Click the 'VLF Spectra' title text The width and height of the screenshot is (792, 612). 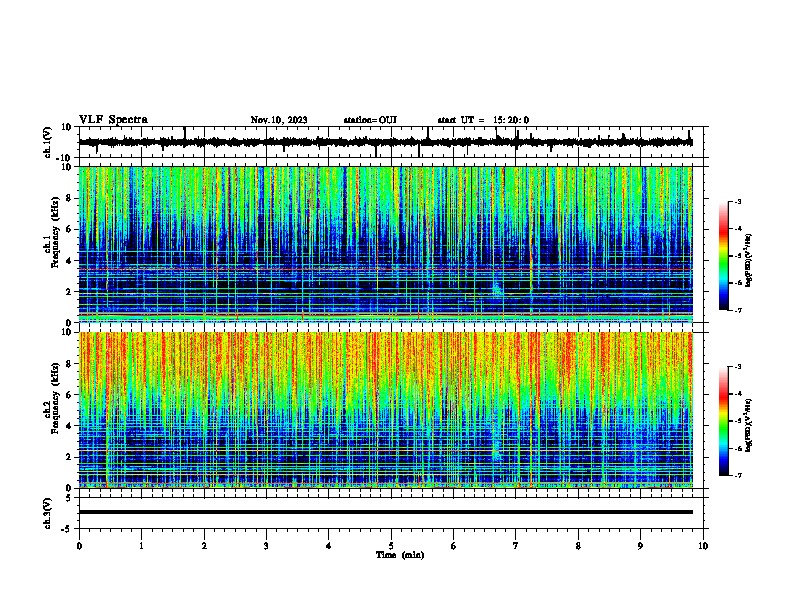tap(113, 120)
